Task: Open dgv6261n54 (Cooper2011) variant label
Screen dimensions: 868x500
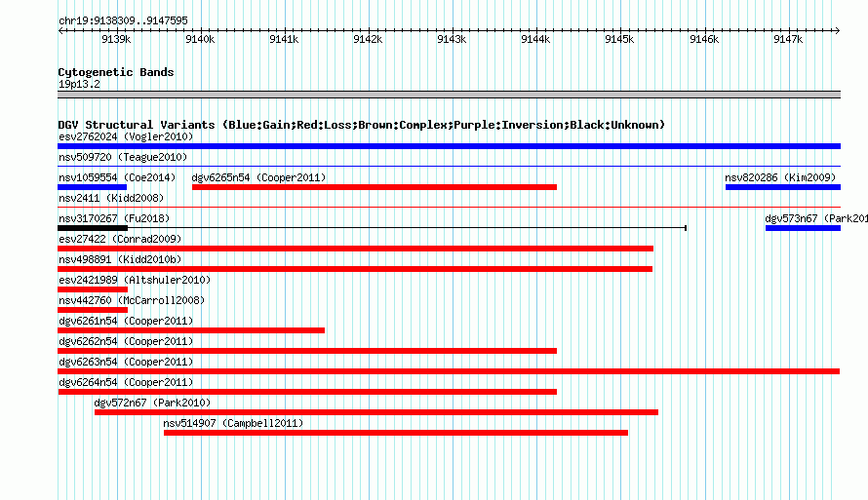Action: [126, 321]
